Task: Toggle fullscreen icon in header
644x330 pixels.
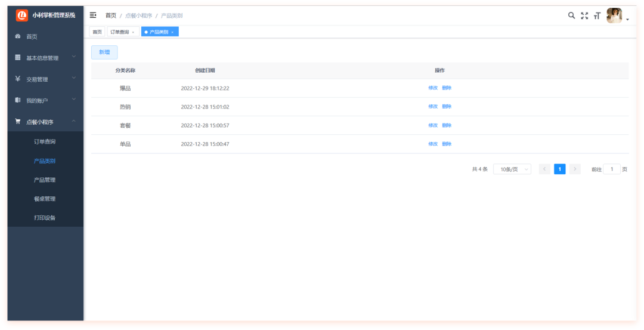Action: tap(584, 16)
